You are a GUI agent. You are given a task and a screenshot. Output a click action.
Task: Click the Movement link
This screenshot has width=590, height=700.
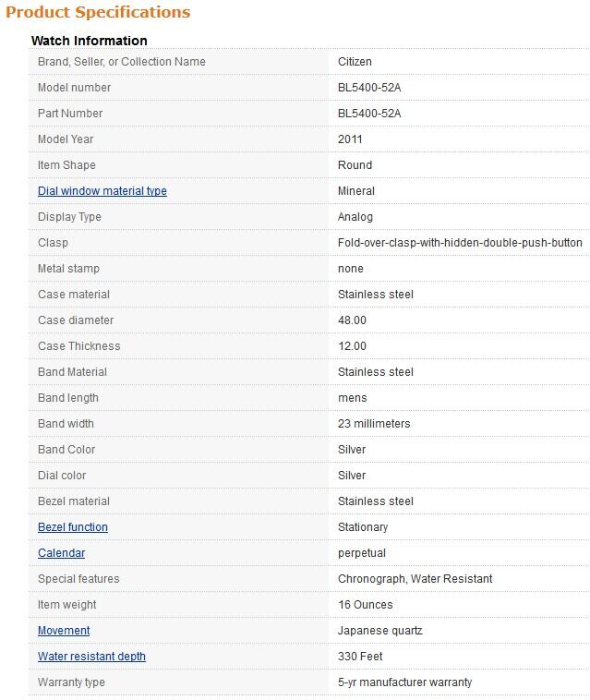point(64,631)
